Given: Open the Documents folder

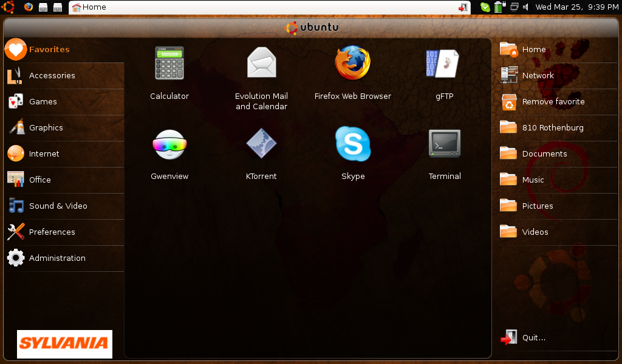Looking at the screenshot, I should click(558, 154).
